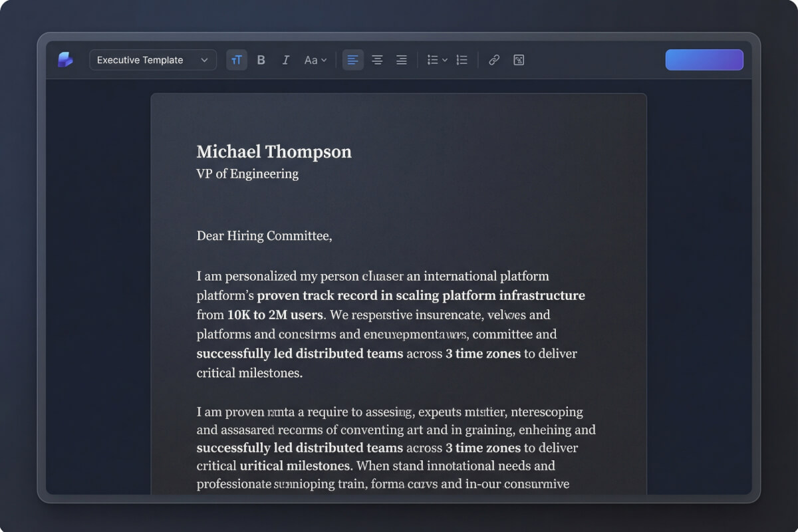Image resolution: width=798 pixels, height=532 pixels.
Task: Place cursor in the VP of Engineering subtitle
Action: point(247,174)
